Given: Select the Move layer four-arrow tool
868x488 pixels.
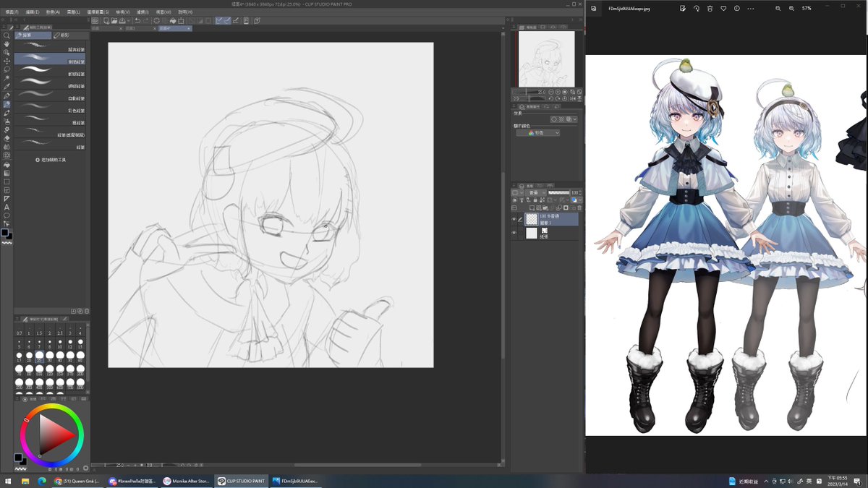Looking at the screenshot, I should 7,61.
